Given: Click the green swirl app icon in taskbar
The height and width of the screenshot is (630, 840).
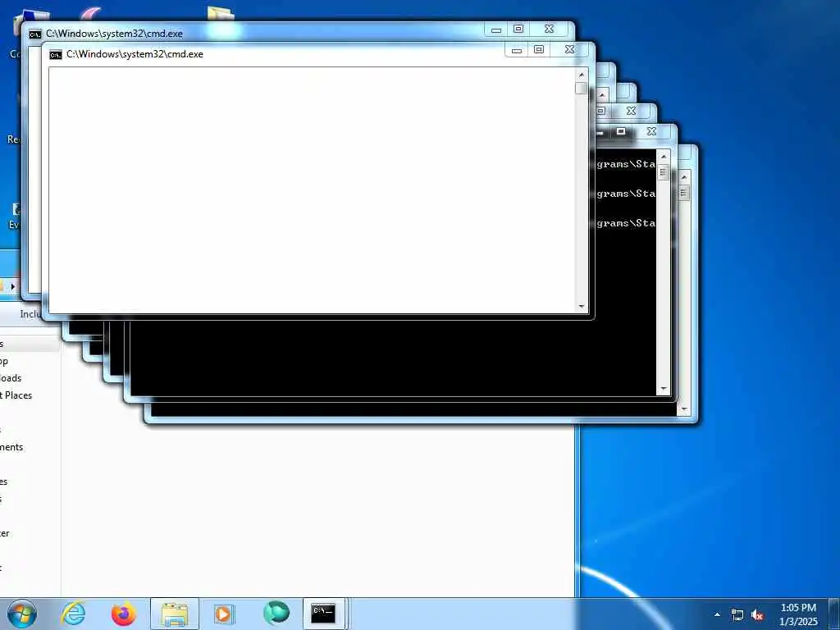Looking at the screenshot, I should (276, 614).
